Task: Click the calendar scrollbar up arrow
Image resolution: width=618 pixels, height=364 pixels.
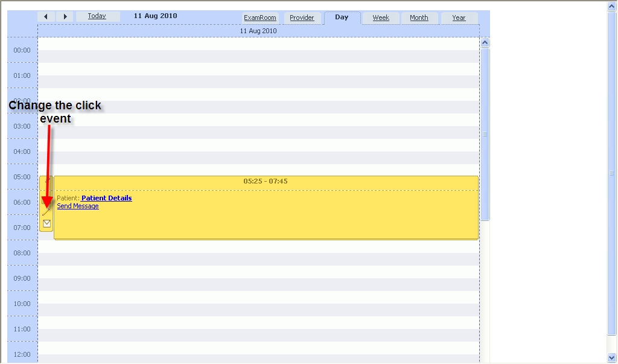Action: [x=485, y=42]
